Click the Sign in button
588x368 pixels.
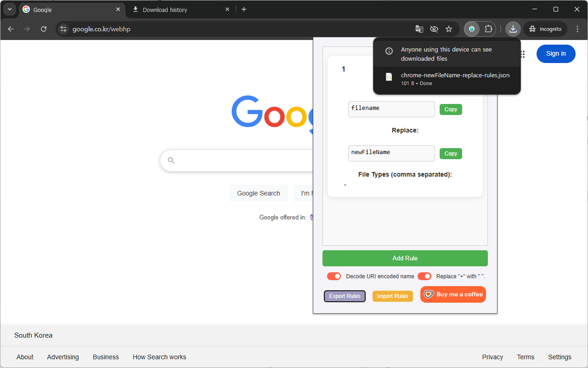coord(556,54)
